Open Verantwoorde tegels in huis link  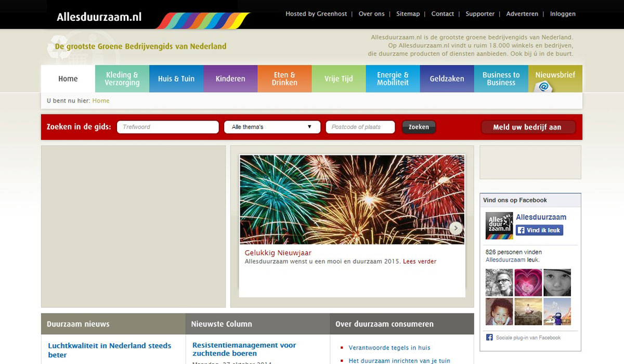click(x=389, y=348)
